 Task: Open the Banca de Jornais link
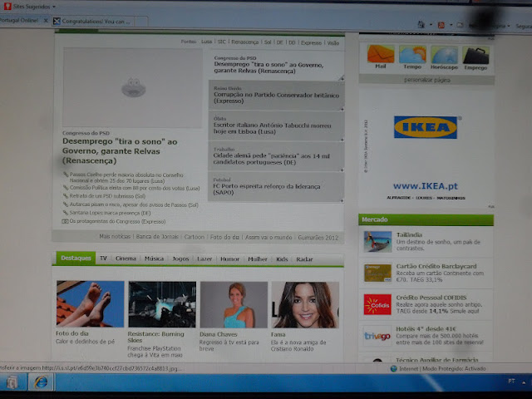(157, 236)
